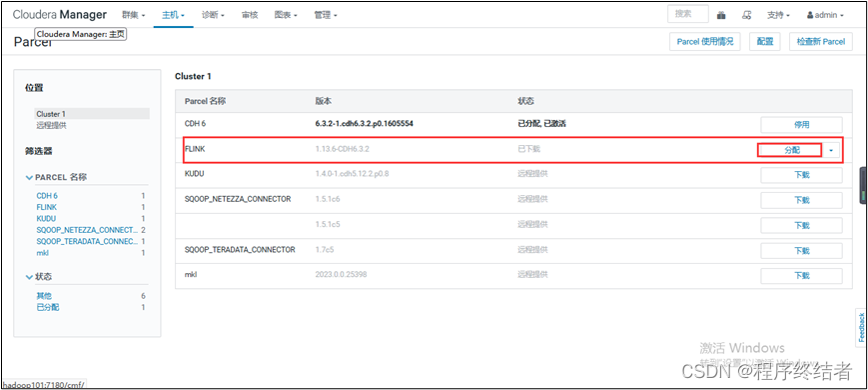Open the Feedback tab on the right edge
The height and width of the screenshot is (390, 868).
point(861,327)
